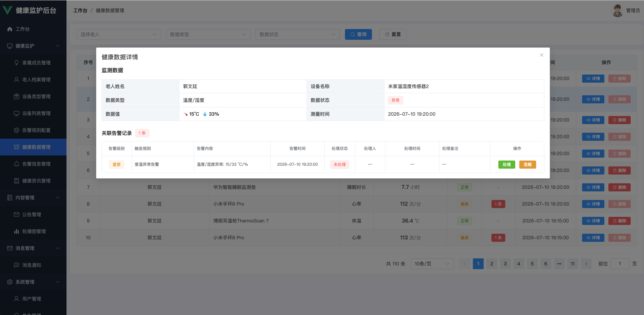Go to page 2
644x315 pixels.
(x=491, y=264)
